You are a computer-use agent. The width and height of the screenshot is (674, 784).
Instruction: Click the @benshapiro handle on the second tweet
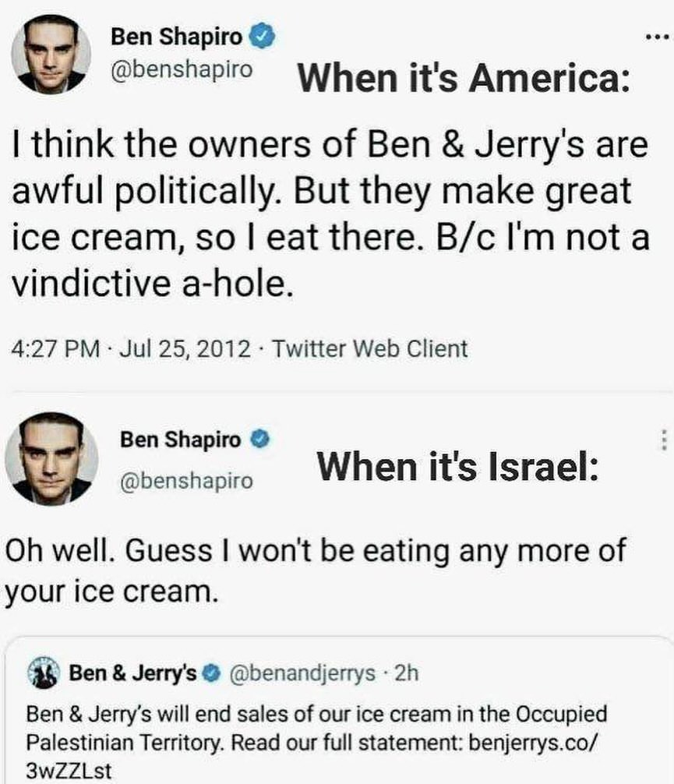point(185,480)
